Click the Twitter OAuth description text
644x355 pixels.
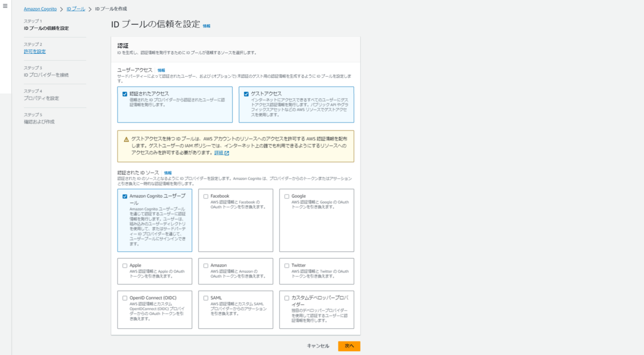(x=320, y=274)
